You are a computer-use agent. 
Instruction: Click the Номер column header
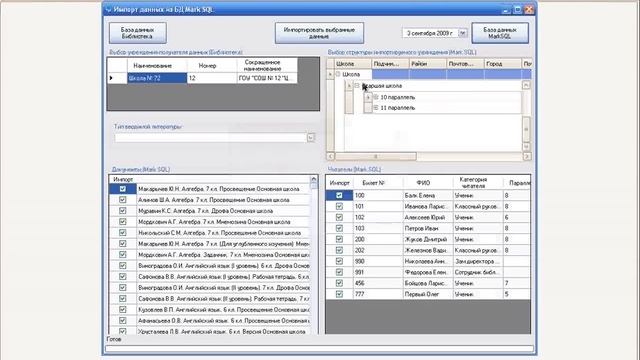(x=212, y=65)
